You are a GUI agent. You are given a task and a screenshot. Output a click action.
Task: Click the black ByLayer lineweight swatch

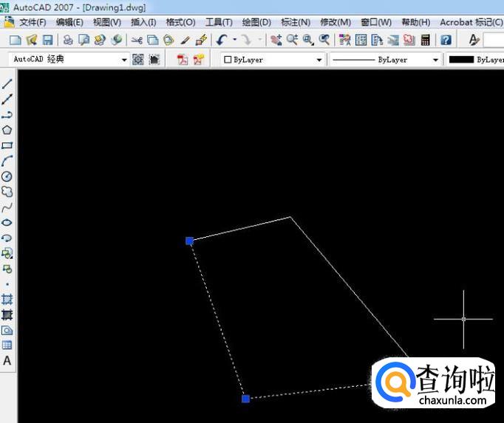pos(461,60)
